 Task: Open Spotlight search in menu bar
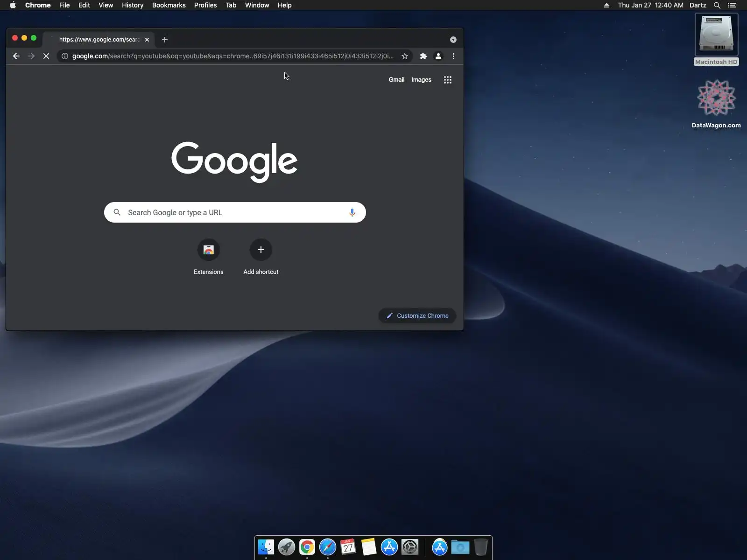[x=717, y=5]
